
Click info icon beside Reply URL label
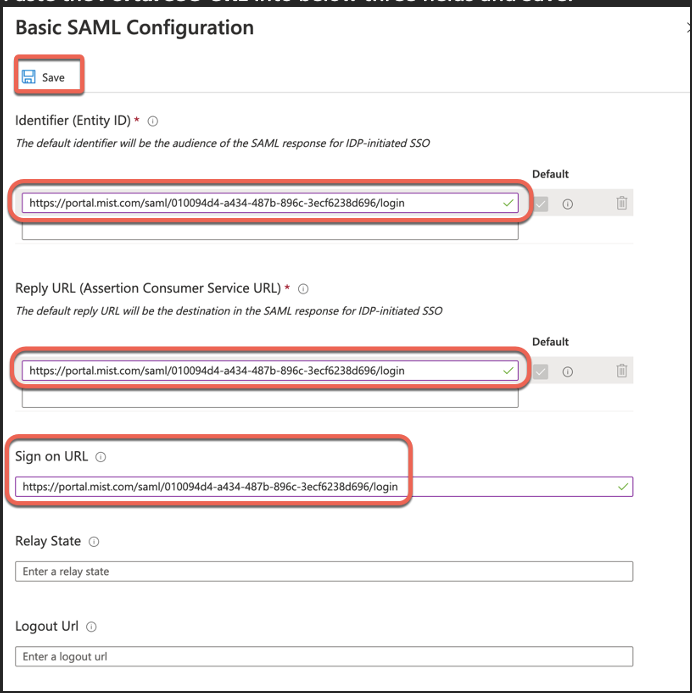point(302,289)
